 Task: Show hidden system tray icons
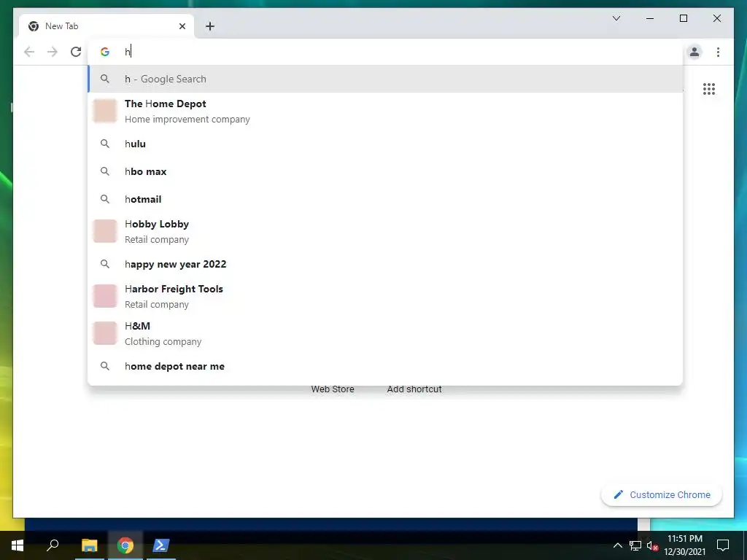[x=617, y=545]
